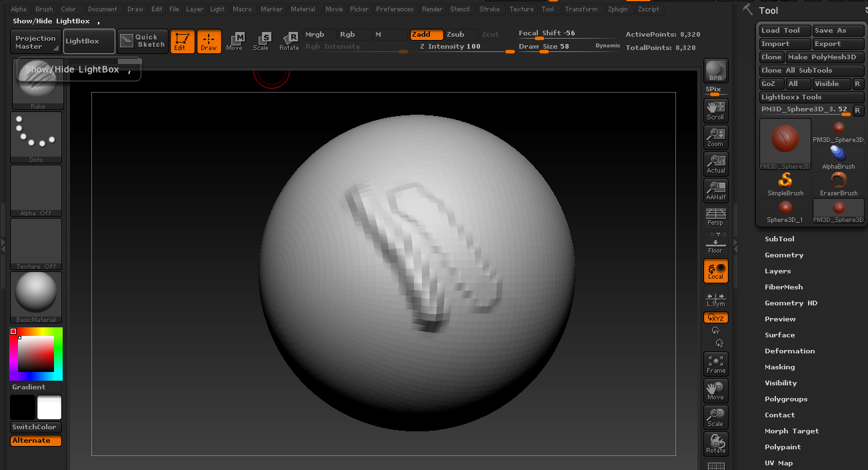
Task: Open the Quick Sketch tool
Action: 143,41
